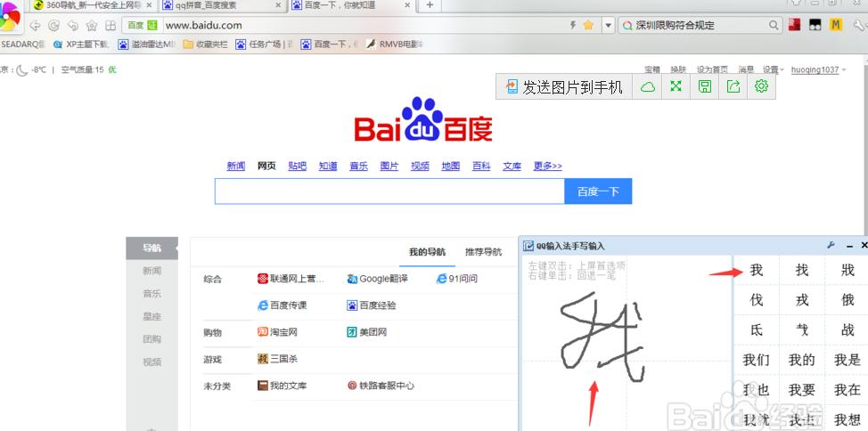Image resolution: width=868 pixels, height=431 pixels.
Task: Open 铁路客服中心 shortcut
Action: tap(381, 386)
